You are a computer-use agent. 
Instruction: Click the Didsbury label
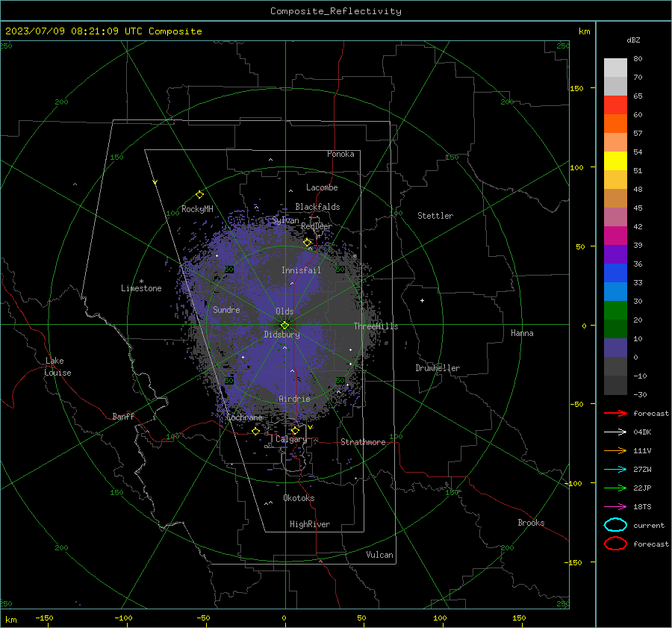(281, 335)
